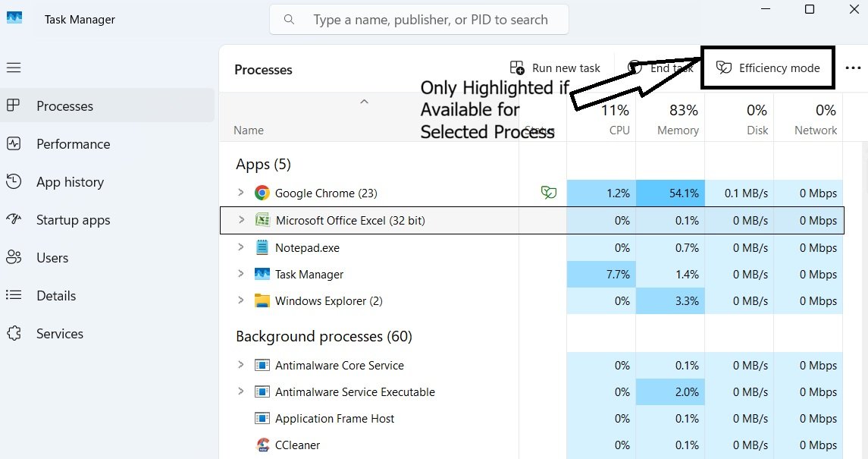Screen dimensions: 868x459
Task: Select the Notepad.exe process name
Action: click(x=307, y=247)
